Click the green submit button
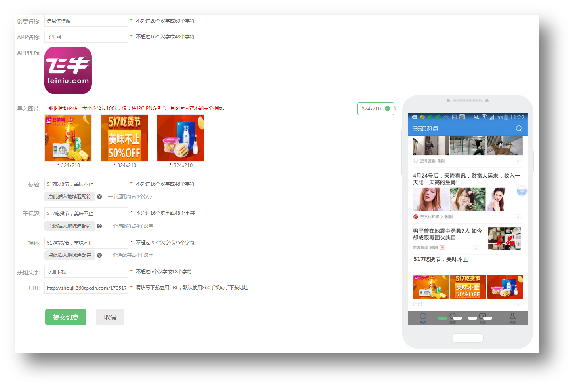The height and width of the screenshot is (391, 576). point(65,317)
